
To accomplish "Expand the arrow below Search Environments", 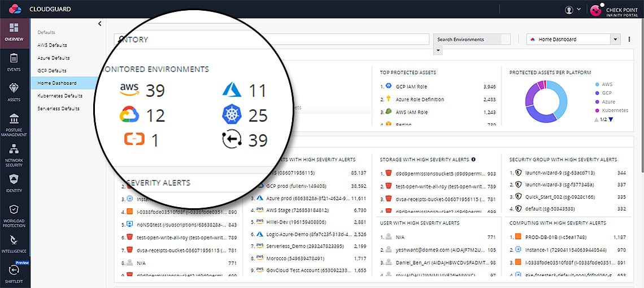I will pyautogui.click(x=438, y=50).
